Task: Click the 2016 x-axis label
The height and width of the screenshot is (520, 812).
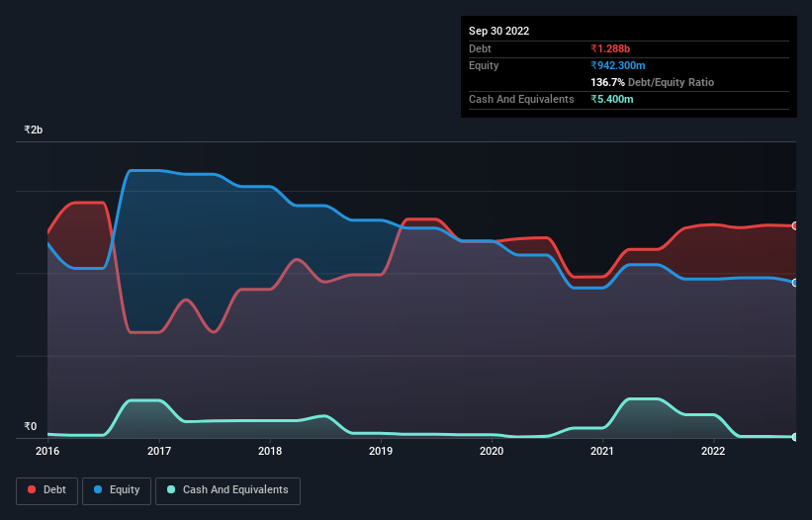Action: point(47,451)
